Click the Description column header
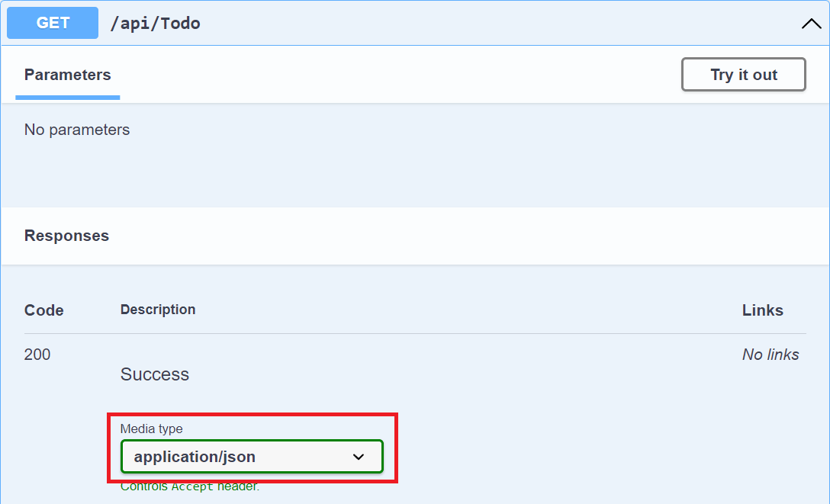 [x=158, y=309]
